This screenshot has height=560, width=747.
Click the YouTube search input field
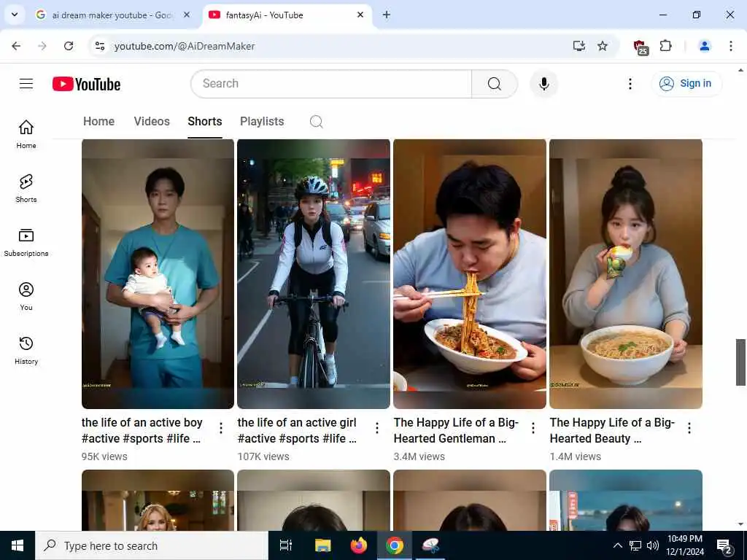[331, 84]
